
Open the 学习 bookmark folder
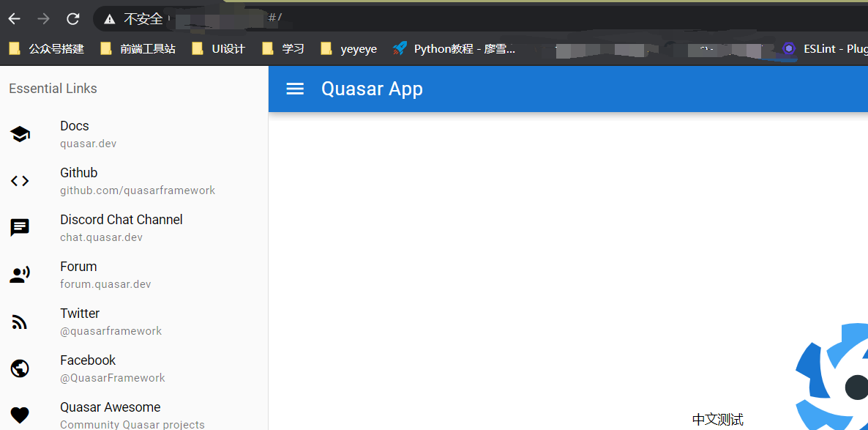(283, 49)
